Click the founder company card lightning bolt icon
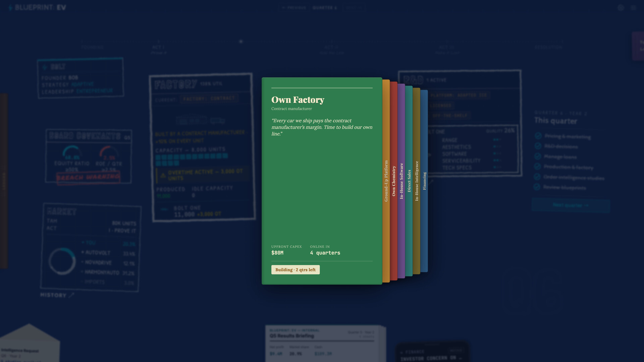The width and height of the screenshot is (644, 362). pyautogui.click(x=45, y=67)
